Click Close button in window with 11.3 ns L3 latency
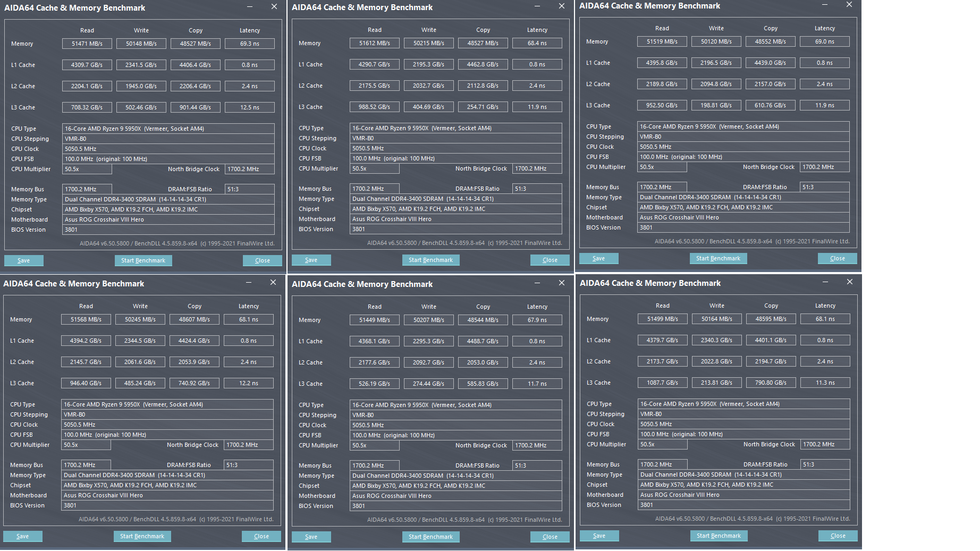 [838, 536]
